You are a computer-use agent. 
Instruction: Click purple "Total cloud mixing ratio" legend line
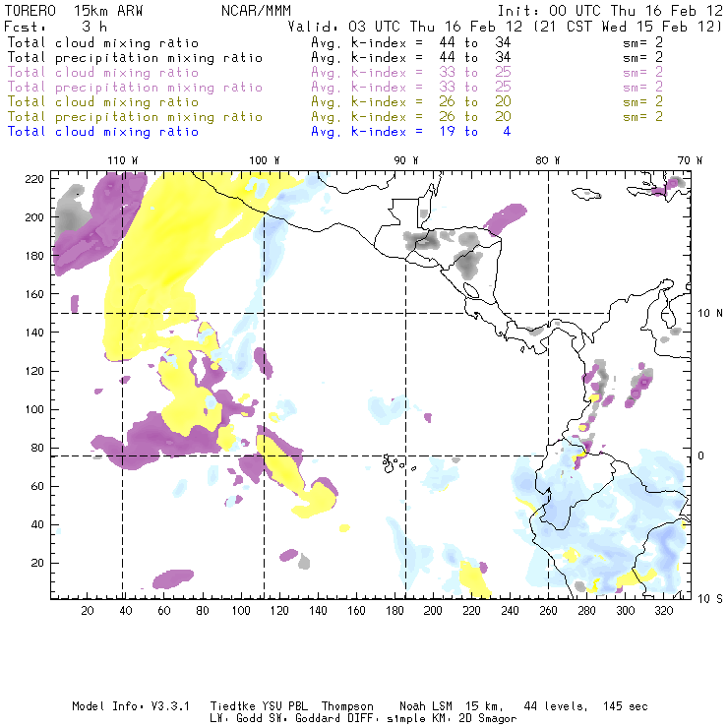pos(103,73)
